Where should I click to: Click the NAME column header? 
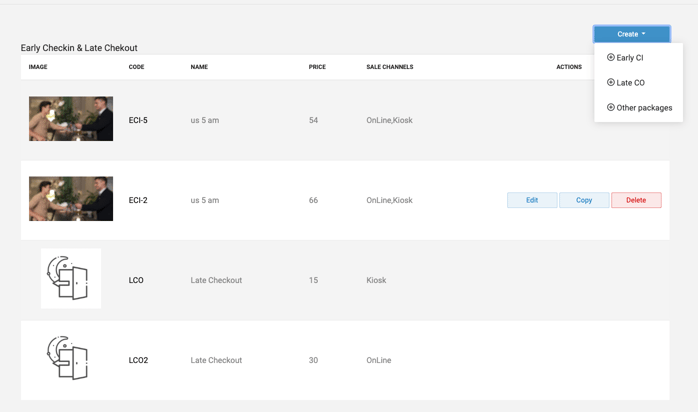(199, 67)
